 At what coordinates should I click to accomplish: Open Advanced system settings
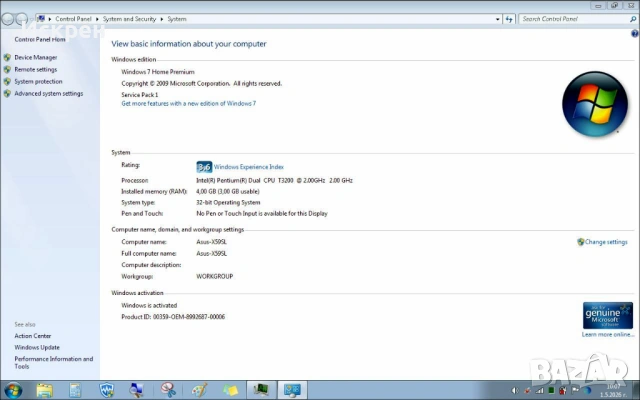[49, 93]
